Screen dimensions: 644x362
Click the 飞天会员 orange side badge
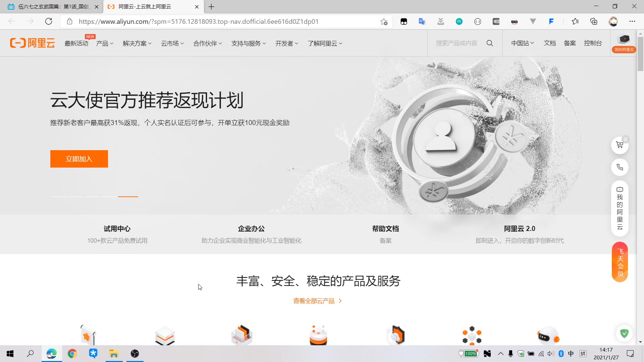[620, 262]
